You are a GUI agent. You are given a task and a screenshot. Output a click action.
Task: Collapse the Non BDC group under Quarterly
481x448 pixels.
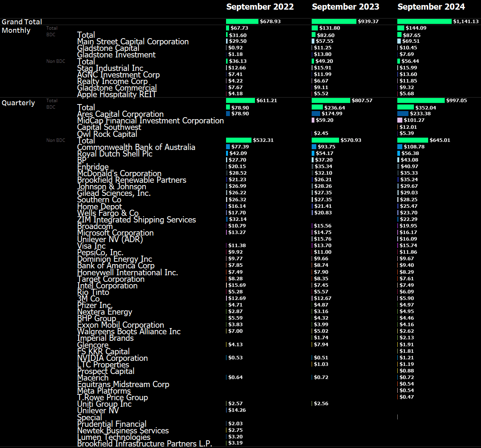[x=56, y=140]
